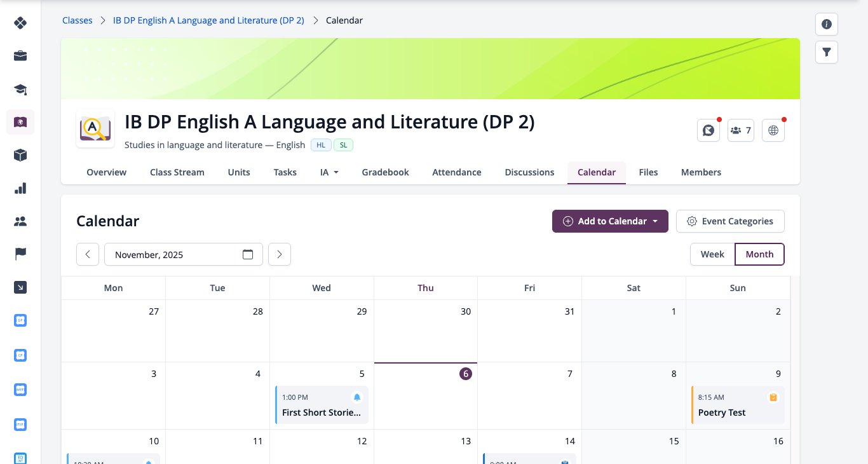Open the Class Stream tab

[177, 172]
